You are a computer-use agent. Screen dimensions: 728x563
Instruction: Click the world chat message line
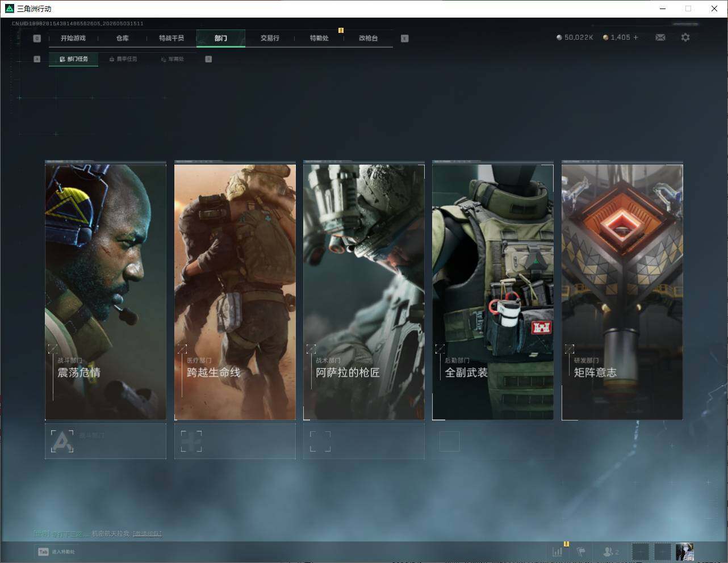click(x=98, y=534)
